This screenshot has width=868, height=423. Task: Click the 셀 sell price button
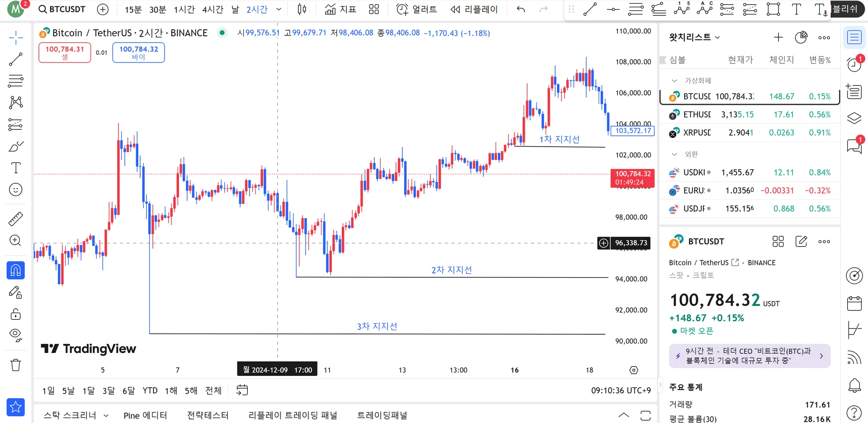click(x=65, y=52)
